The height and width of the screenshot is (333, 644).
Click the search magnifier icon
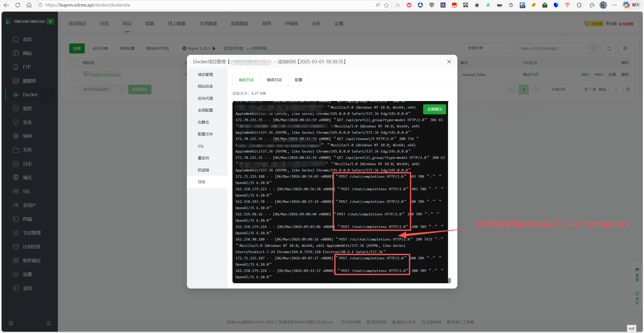(x=593, y=48)
